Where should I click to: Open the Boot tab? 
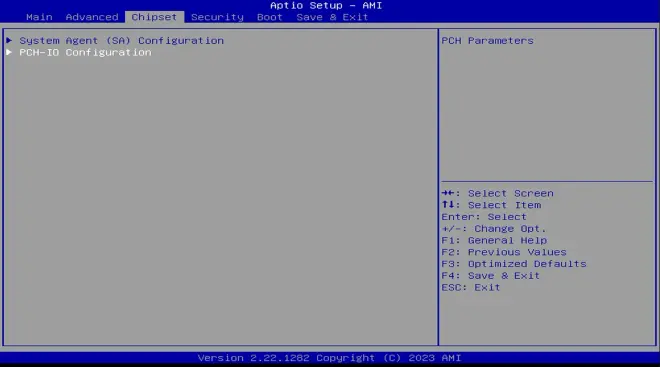tap(269, 17)
